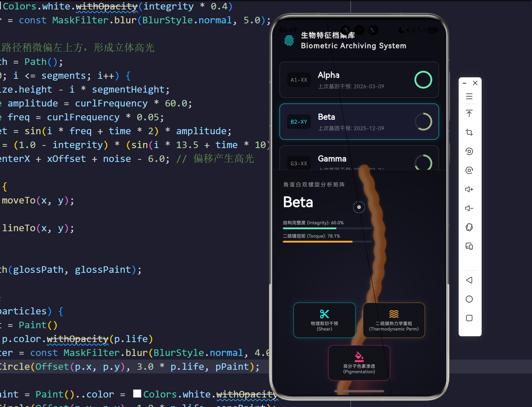
Task: Click the battery indicator in phone status bar
Action: 433,30
